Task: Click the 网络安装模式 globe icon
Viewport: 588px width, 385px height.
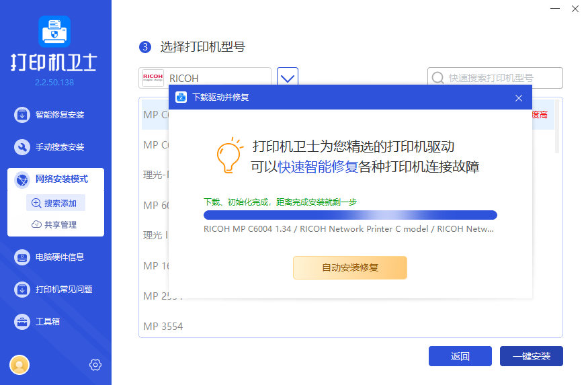Action: pos(22,179)
